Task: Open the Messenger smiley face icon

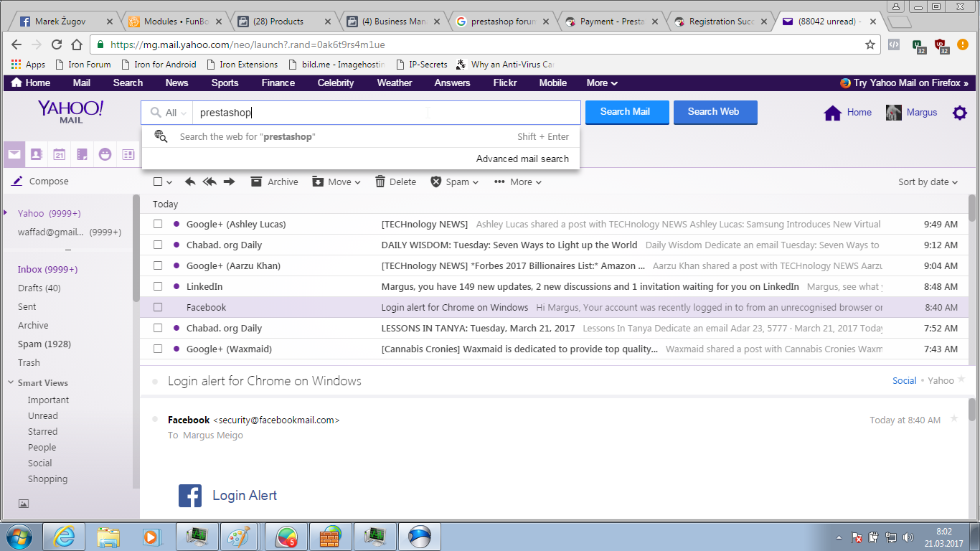Action: (105, 154)
